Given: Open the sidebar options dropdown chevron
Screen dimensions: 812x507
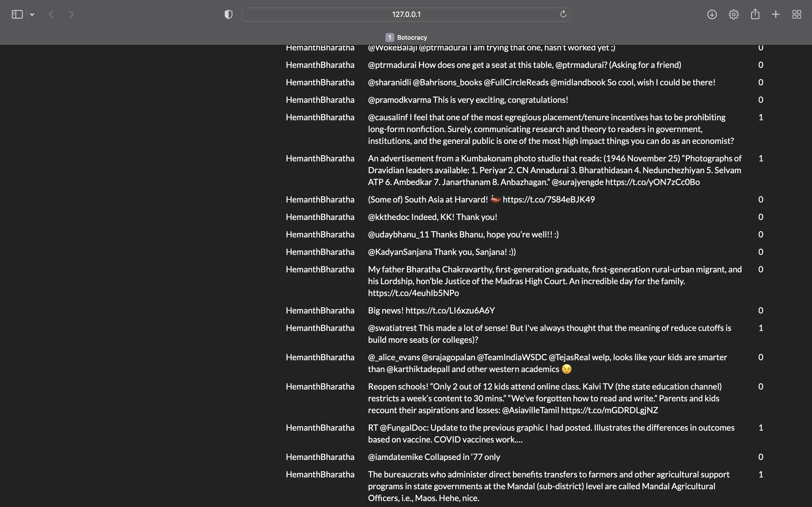Looking at the screenshot, I should click(32, 14).
